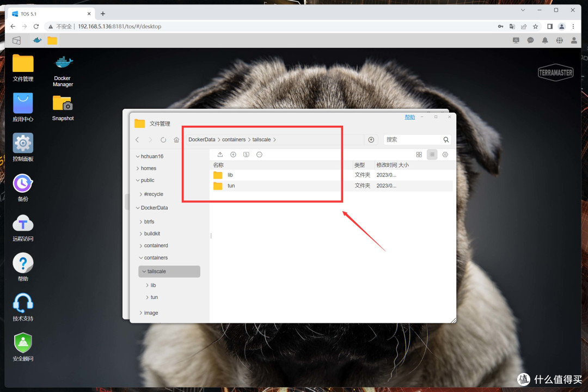
Task: Open file manager settings gear icon
Action: [445, 155]
